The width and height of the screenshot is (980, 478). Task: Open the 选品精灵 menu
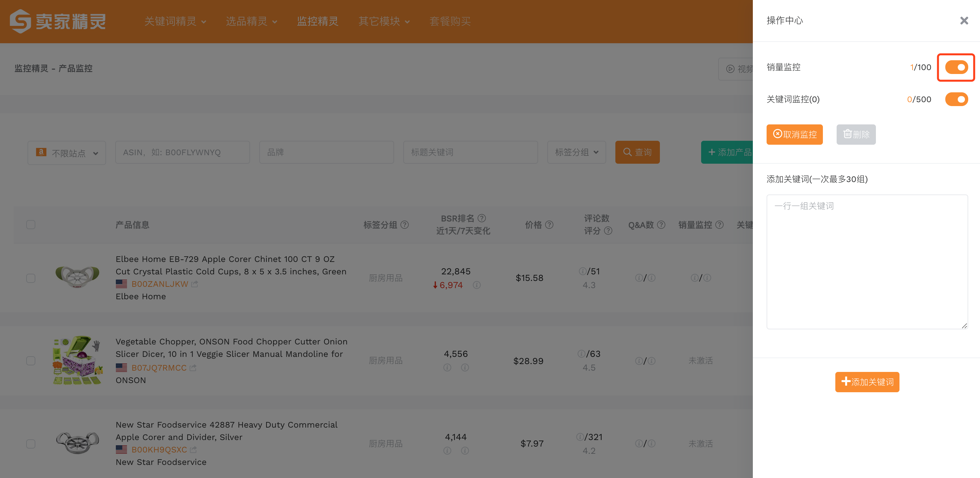(251, 21)
